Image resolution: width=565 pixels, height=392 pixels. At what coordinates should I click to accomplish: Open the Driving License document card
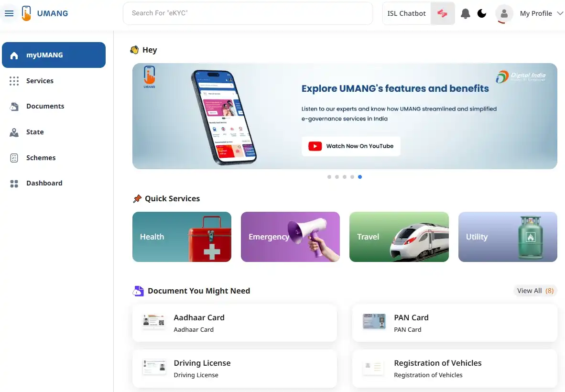[x=235, y=368]
